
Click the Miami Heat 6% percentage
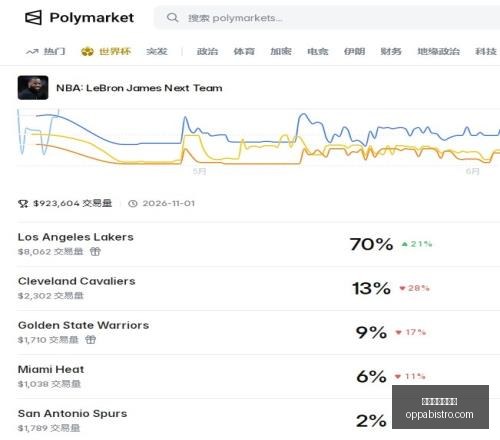371,377
